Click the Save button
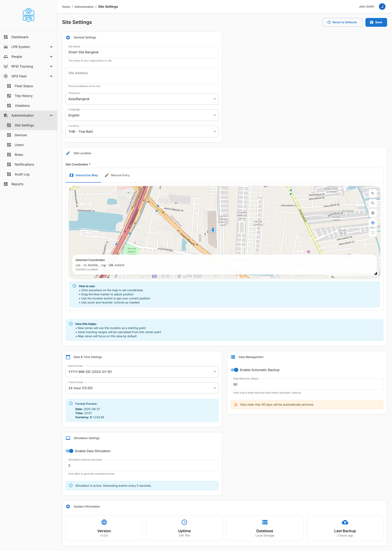The image size is (392, 551). coord(376,22)
